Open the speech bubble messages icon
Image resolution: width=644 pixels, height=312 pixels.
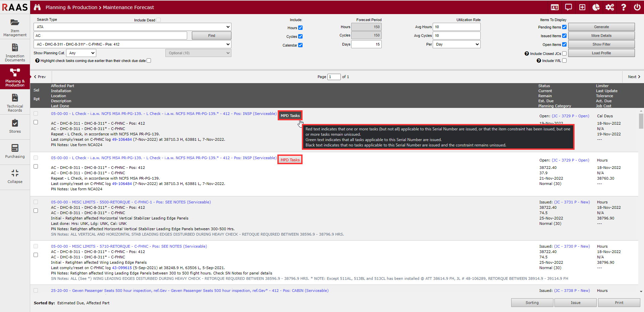tap(569, 7)
